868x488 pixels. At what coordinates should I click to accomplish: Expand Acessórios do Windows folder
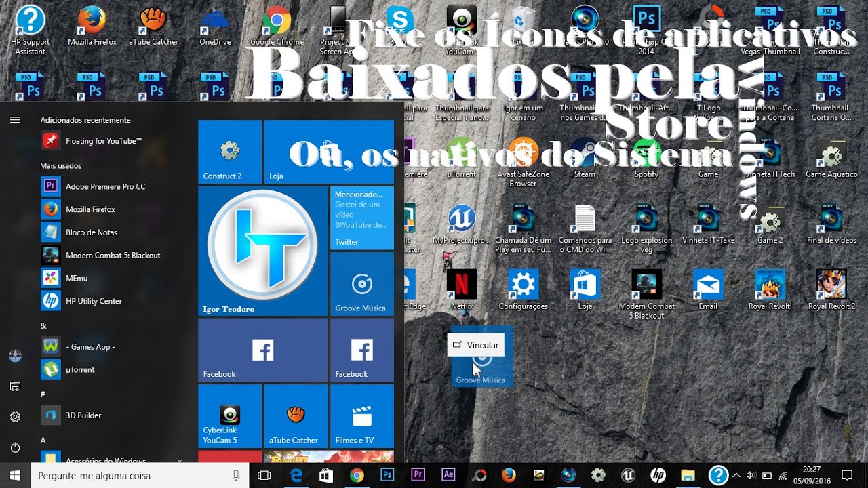[x=112, y=459]
